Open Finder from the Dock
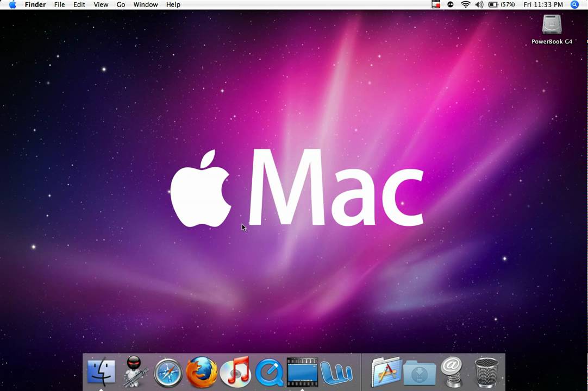Screen dimensions: 588x391 coord(101,371)
